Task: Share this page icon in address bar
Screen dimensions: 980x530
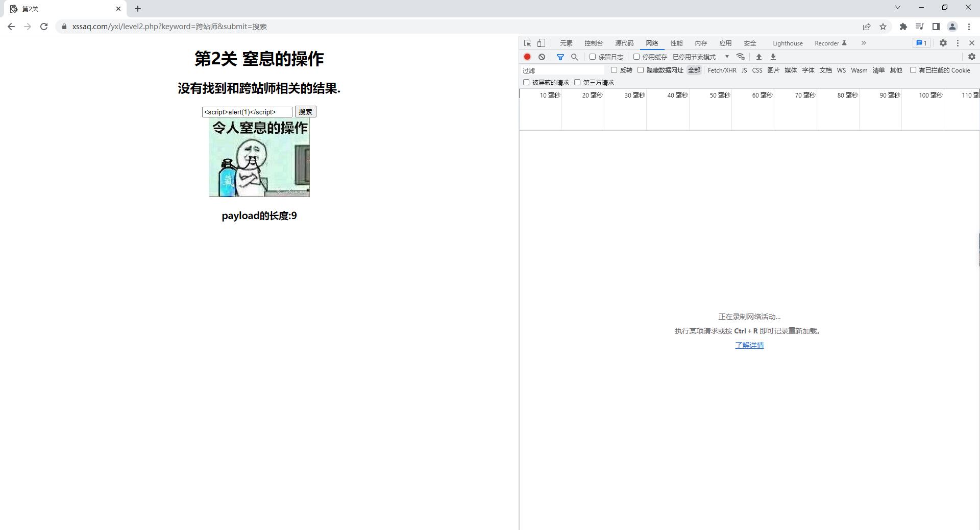Action: 867,27
